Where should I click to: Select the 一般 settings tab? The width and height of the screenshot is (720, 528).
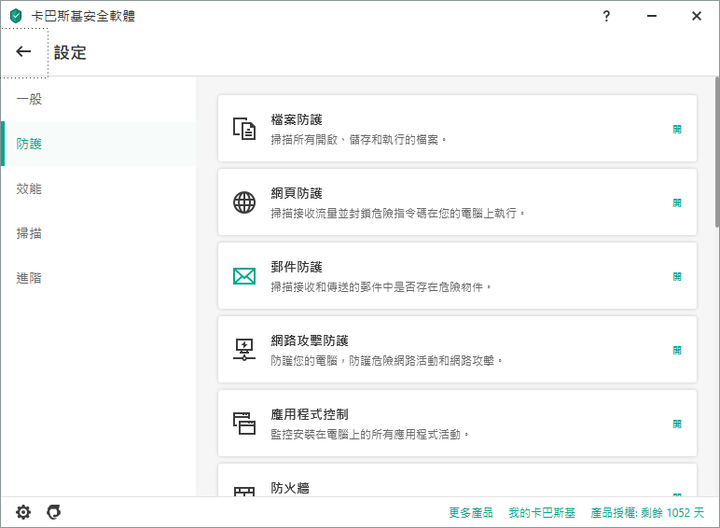[98, 99]
